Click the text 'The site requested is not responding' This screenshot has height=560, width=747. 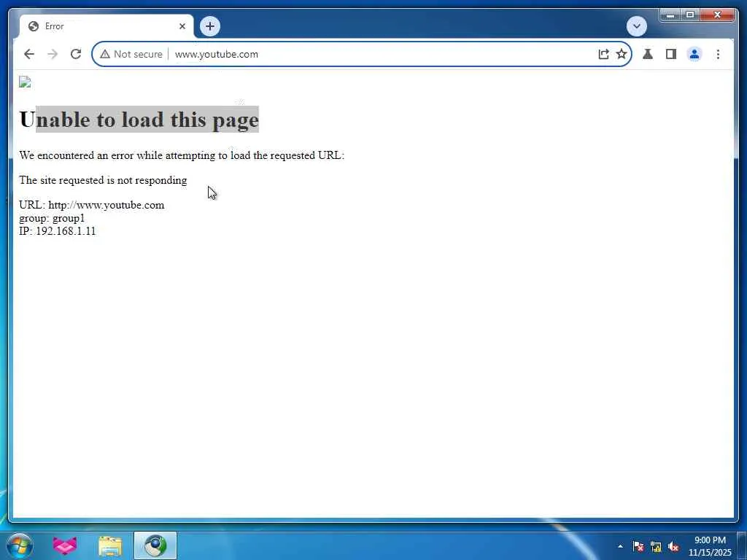click(x=103, y=180)
